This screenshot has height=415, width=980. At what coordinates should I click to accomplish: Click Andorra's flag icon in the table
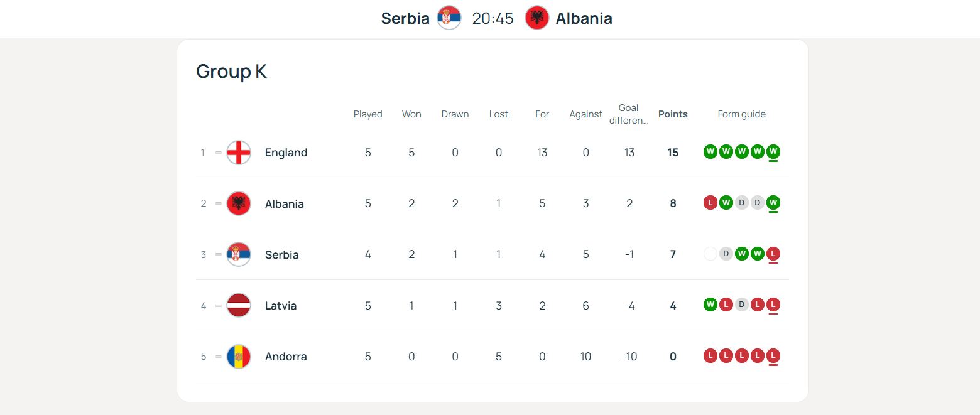(x=239, y=357)
